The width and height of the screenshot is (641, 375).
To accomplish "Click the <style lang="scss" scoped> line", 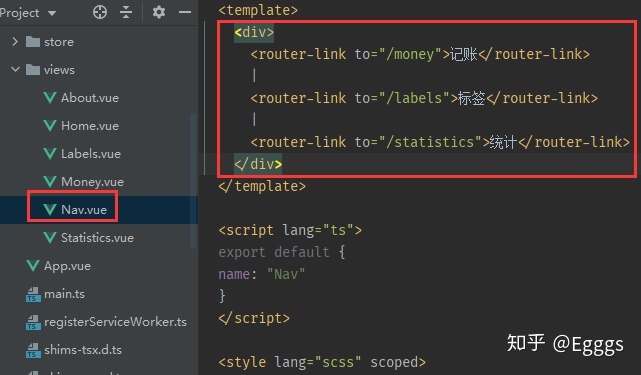I will (x=322, y=363).
